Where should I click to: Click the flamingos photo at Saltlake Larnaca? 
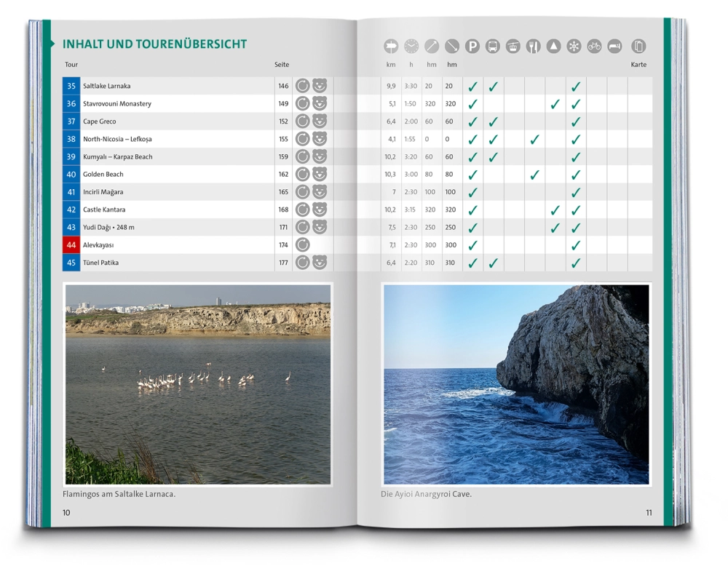point(198,384)
